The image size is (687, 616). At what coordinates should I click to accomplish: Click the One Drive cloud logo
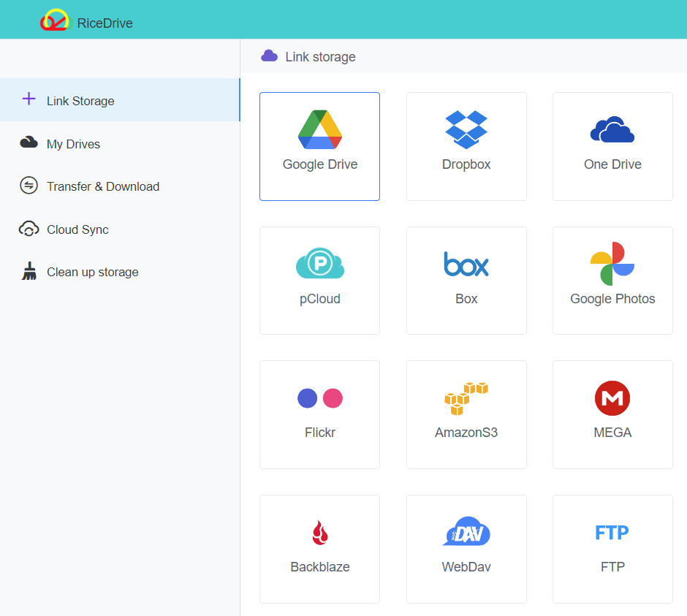click(x=612, y=129)
